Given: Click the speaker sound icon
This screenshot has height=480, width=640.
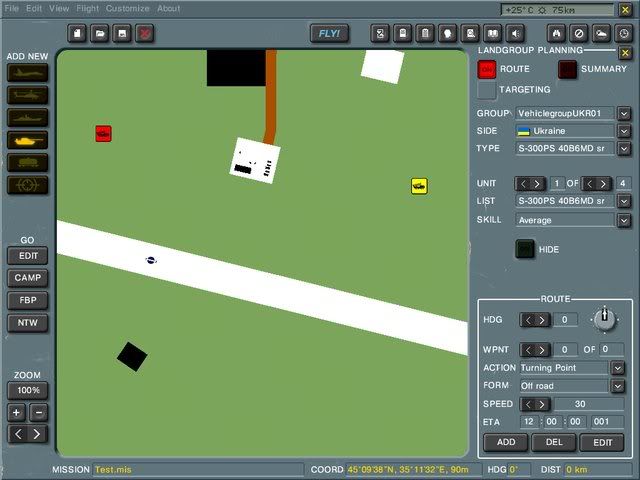Looking at the screenshot, I should click(x=513, y=33).
